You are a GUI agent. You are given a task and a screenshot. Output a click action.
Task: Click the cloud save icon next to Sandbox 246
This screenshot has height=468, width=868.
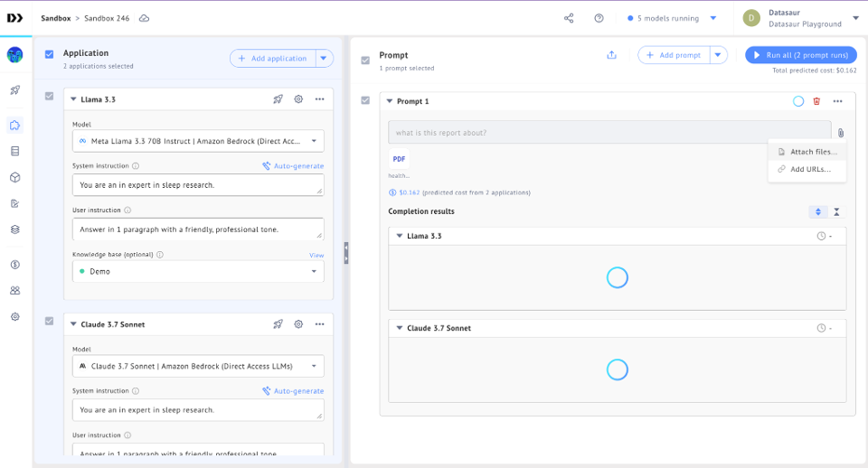[x=144, y=18]
